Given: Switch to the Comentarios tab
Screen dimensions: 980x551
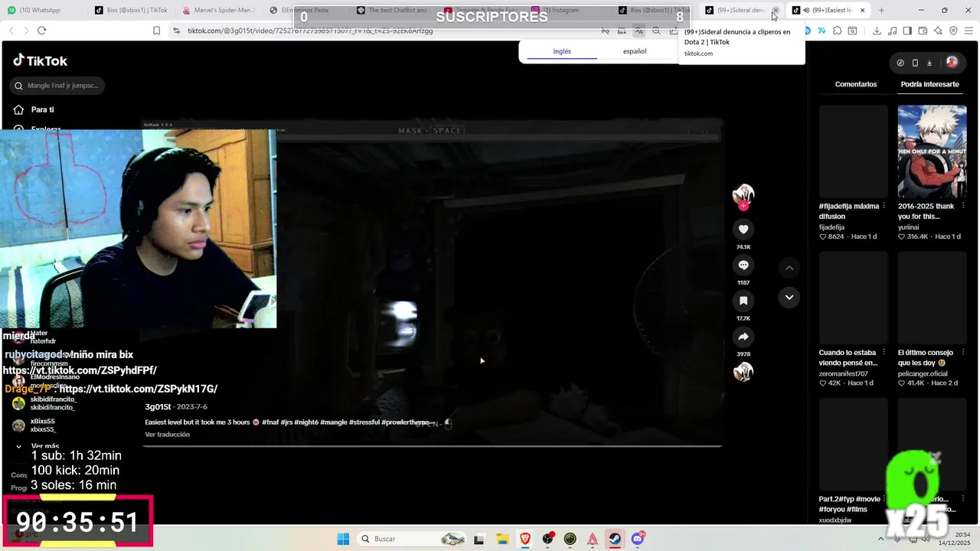Looking at the screenshot, I should click(x=856, y=84).
